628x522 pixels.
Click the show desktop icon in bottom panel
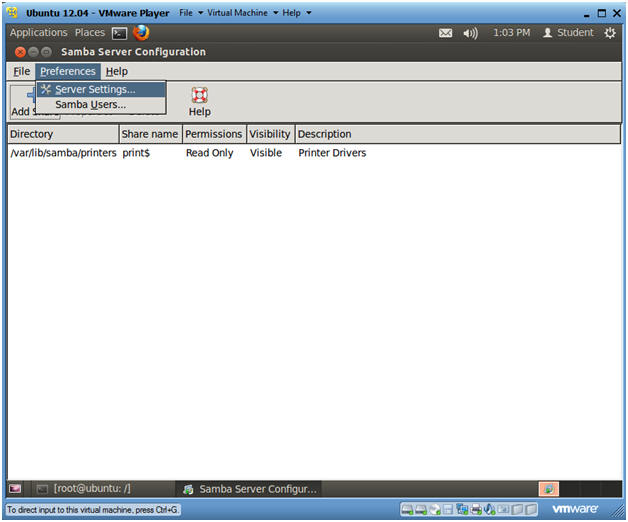click(x=15, y=488)
